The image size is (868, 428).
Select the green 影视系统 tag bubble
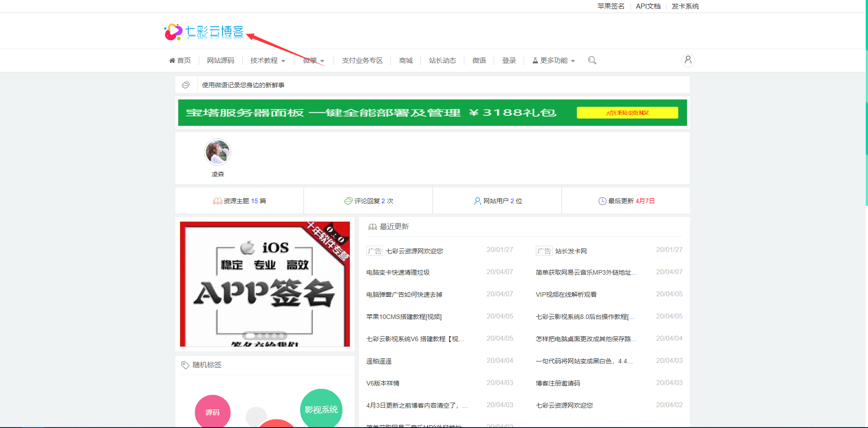pyautogui.click(x=321, y=409)
